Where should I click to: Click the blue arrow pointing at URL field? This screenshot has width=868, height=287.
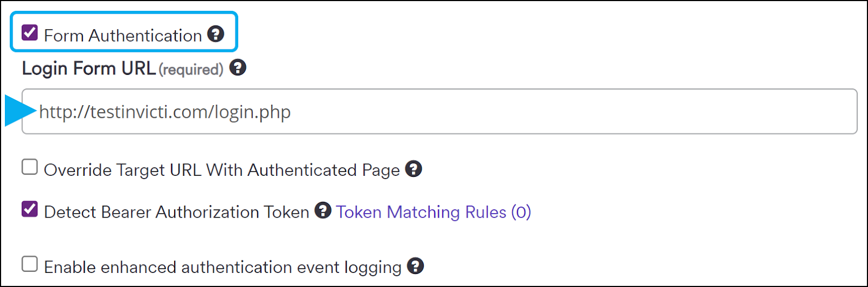tap(19, 111)
